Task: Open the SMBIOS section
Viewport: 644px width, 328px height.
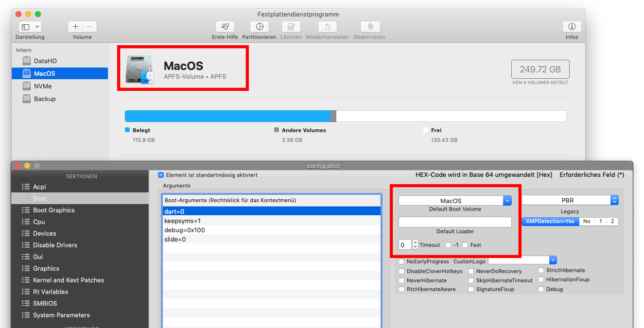Action: pos(80,303)
